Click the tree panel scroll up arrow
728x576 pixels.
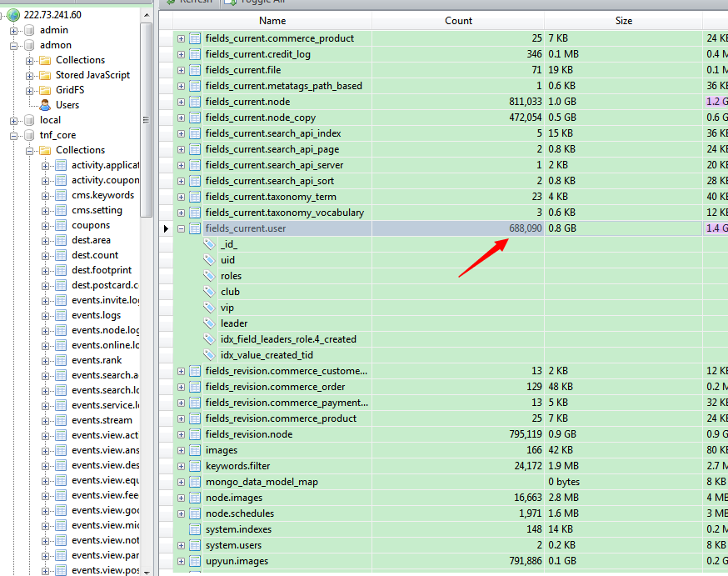[147, 15]
